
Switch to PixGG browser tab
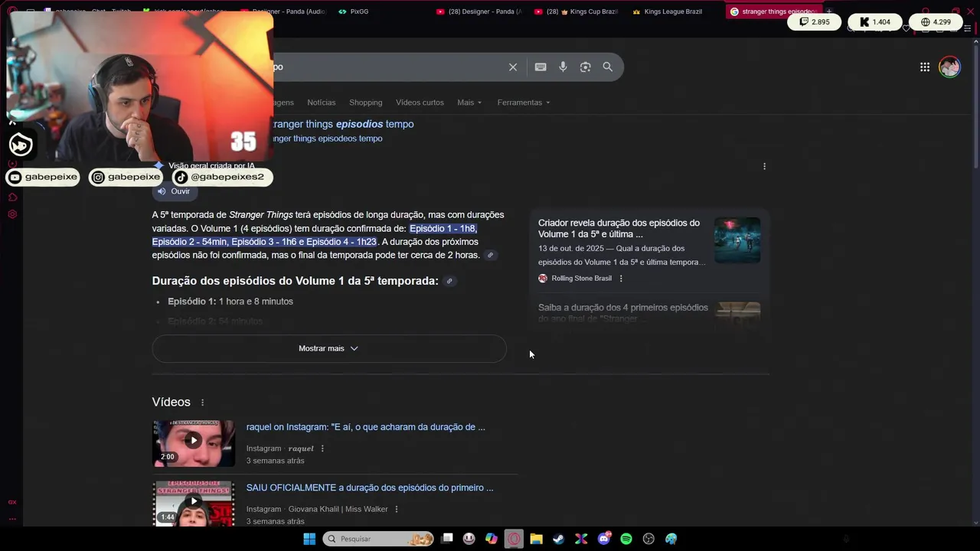tap(354, 11)
